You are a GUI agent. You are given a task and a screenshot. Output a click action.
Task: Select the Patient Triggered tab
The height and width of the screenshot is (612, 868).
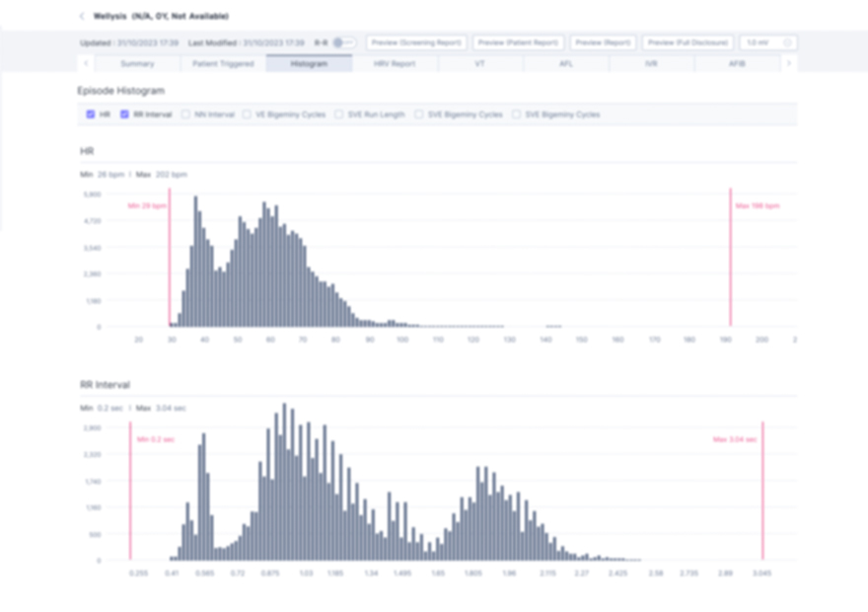click(x=223, y=64)
